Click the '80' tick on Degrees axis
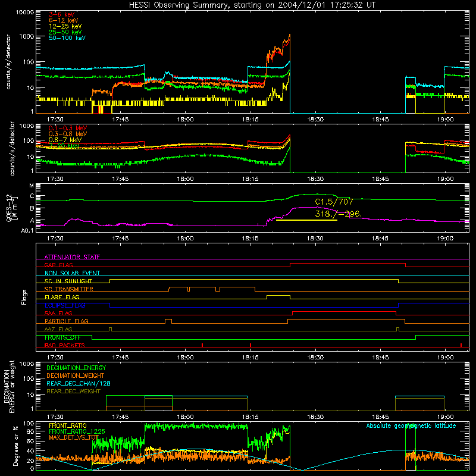 pyautogui.click(x=30, y=431)
